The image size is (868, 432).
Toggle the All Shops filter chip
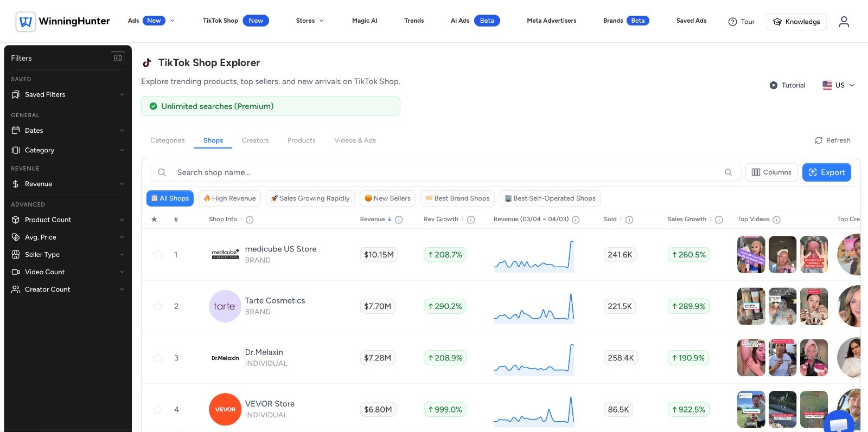170,198
